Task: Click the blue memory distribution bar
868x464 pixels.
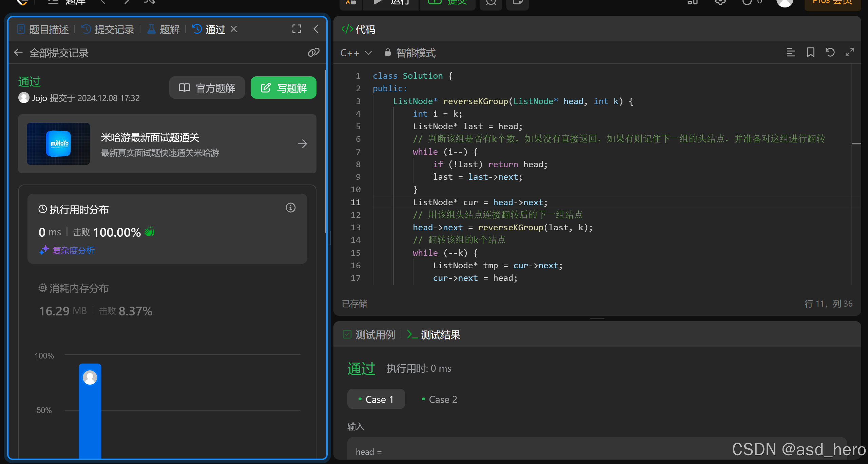Action: pyautogui.click(x=90, y=417)
